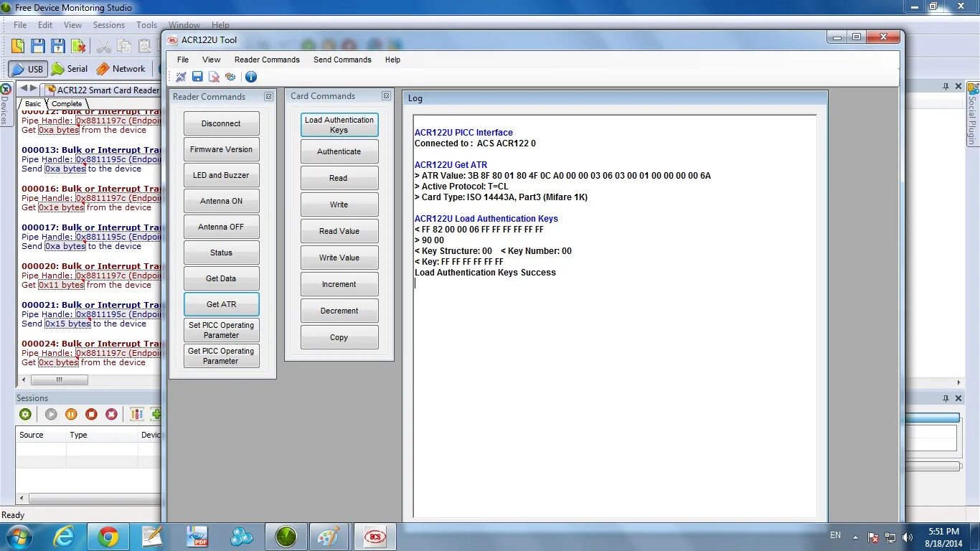Click the Get ATR button
This screenshot has width=980, height=551.
(221, 304)
